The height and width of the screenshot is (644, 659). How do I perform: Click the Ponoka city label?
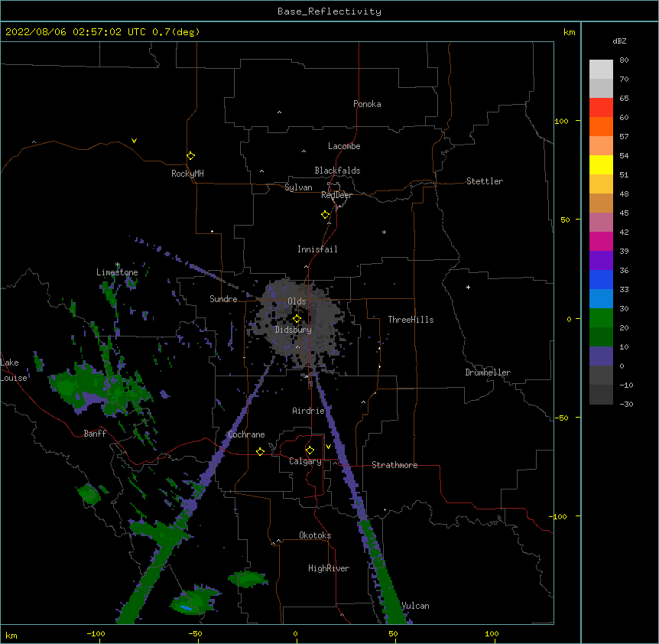click(367, 104)
